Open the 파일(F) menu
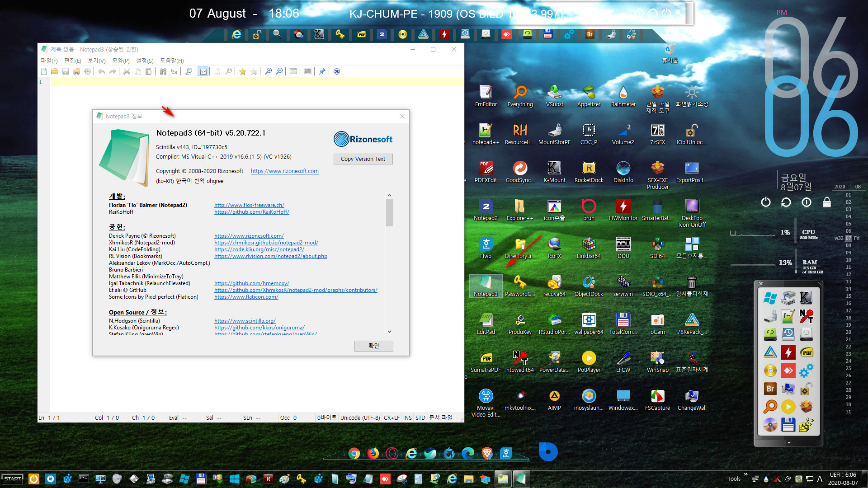Screen dimensions: 868x488 tap(49, 61)
